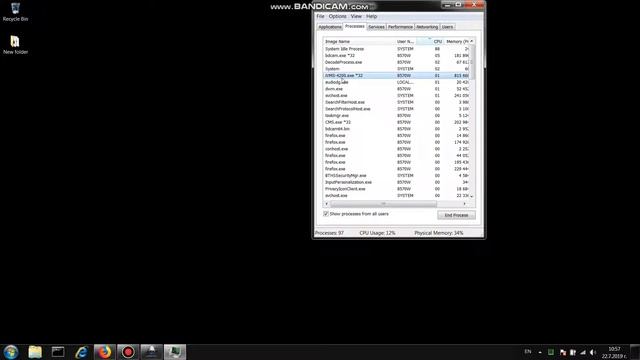Switch to the Networking tab
Image resolution: width=640 pixels, height=360 pixels.
(427, 27)
